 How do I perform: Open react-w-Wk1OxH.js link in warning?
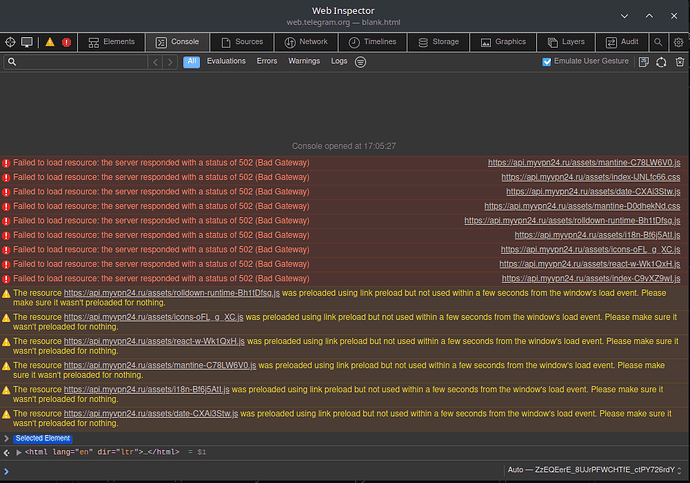154,341
